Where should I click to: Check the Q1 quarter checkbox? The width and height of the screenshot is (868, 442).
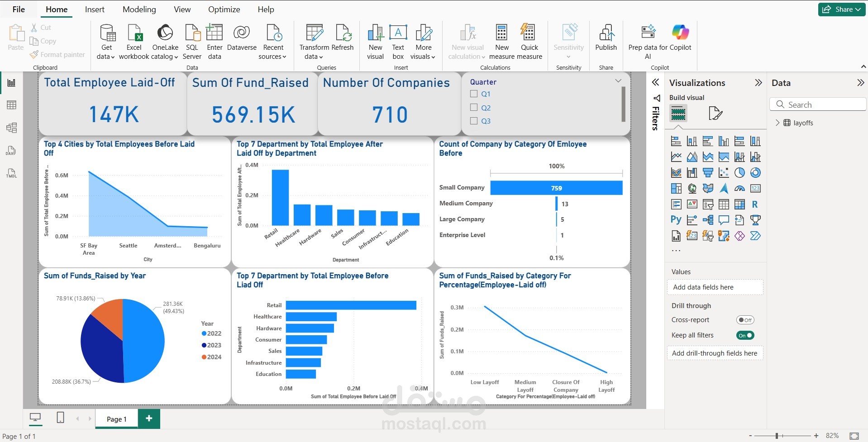474,94
